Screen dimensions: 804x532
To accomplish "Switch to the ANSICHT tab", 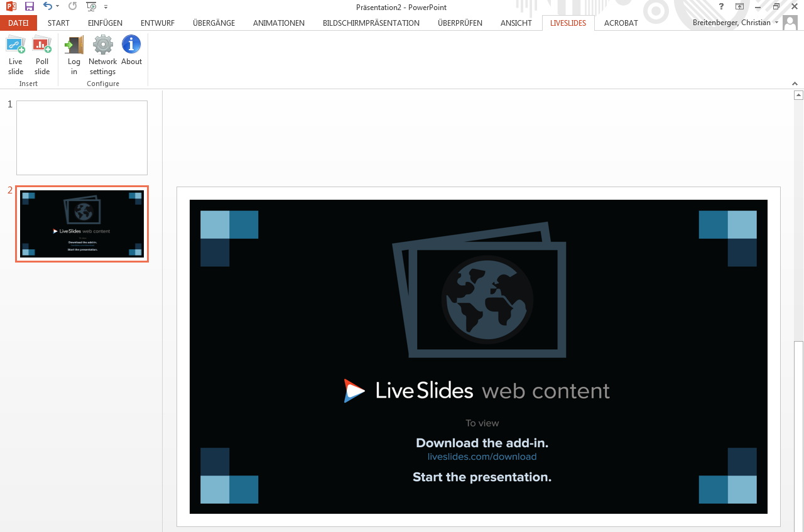I will click(516, 23).
